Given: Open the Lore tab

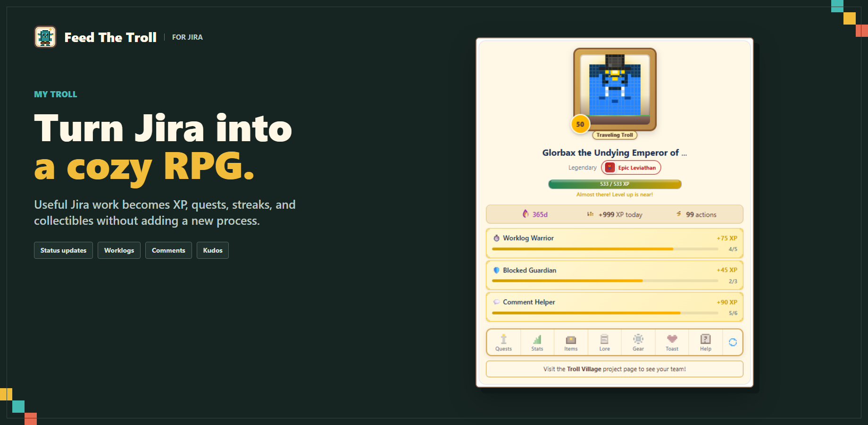Looking at the screenshot, I should pyautogui.click(x=604, y=342).
